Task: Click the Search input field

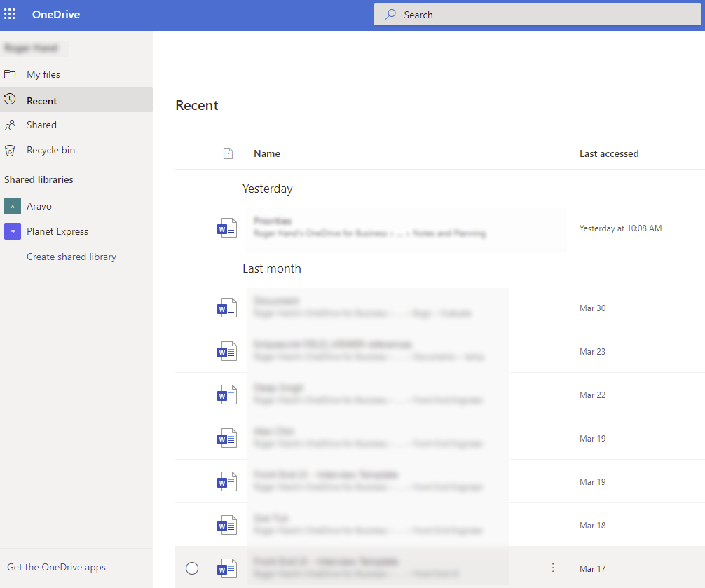Action: pyautogui.click(x=538, y=15)
